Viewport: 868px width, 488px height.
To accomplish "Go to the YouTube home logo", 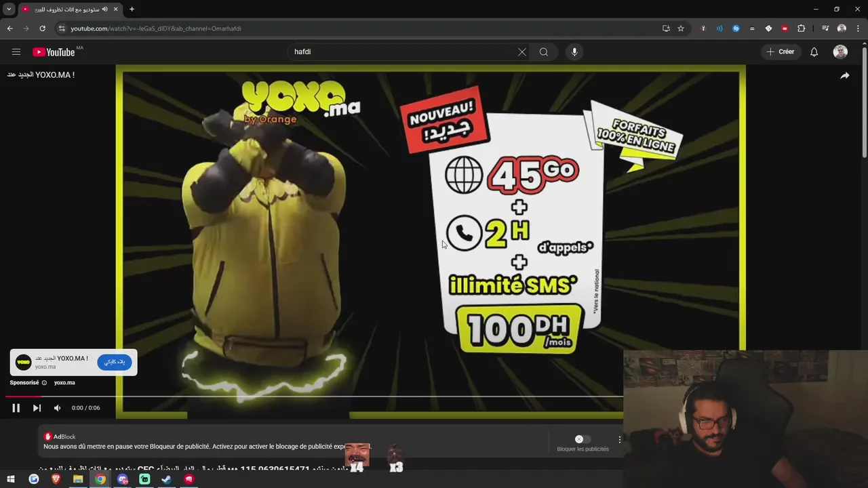I will (x=54, y=52).
